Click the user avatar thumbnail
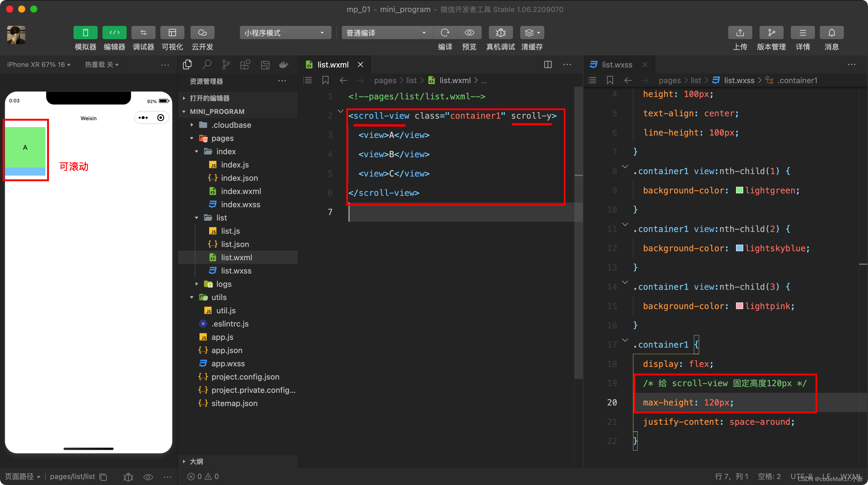The width and height of the screenshot is (868, 485). (16, 35)
